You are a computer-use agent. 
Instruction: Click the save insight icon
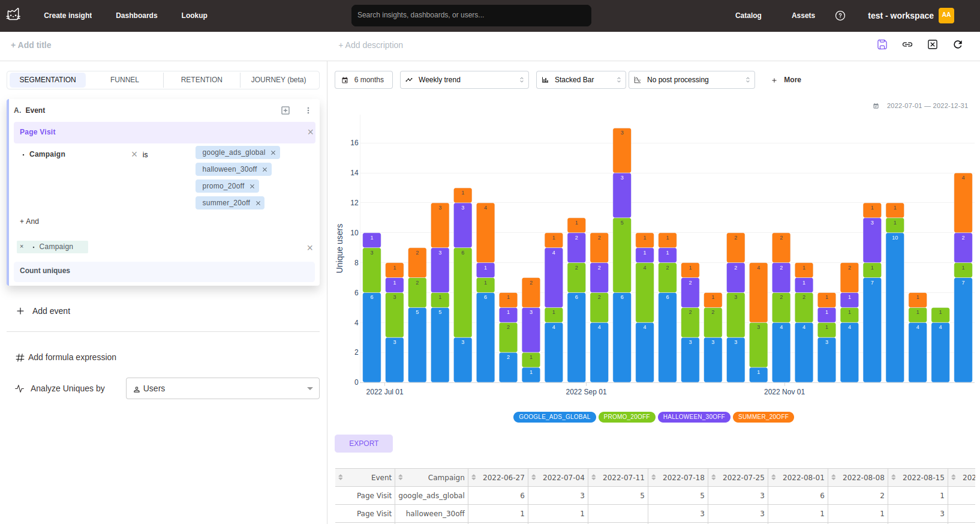click(x=882, y=44)
